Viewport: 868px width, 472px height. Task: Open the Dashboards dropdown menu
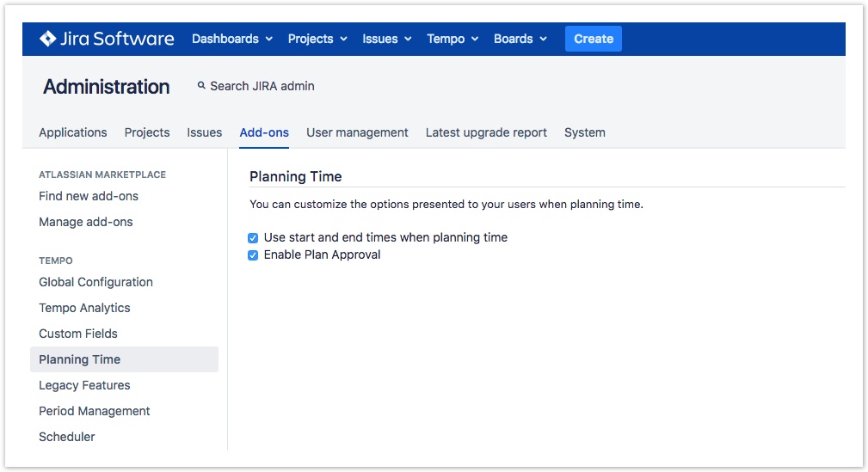[231, 39]
